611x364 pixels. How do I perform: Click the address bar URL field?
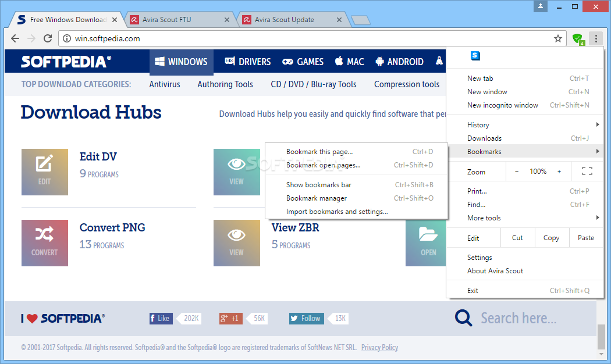click(312, 38)
